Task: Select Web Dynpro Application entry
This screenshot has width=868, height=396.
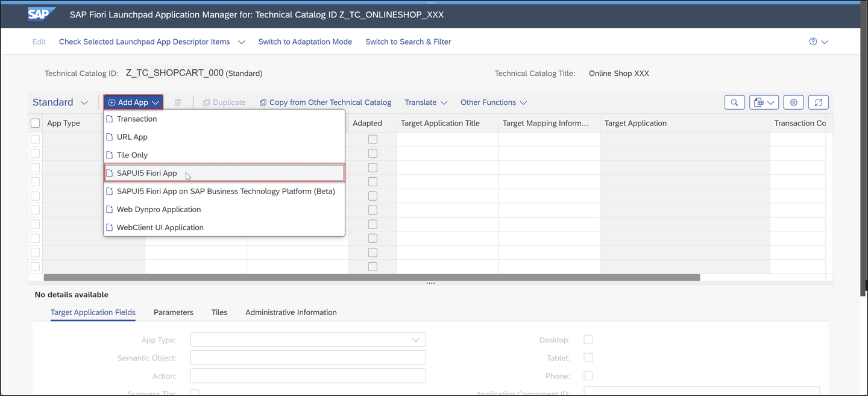Action: coord(224,209)
